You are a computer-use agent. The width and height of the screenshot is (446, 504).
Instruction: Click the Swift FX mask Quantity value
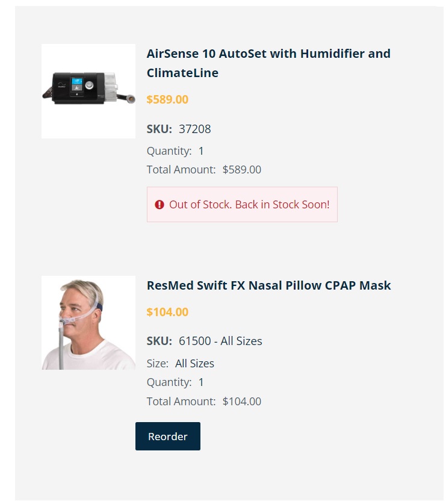201,382
